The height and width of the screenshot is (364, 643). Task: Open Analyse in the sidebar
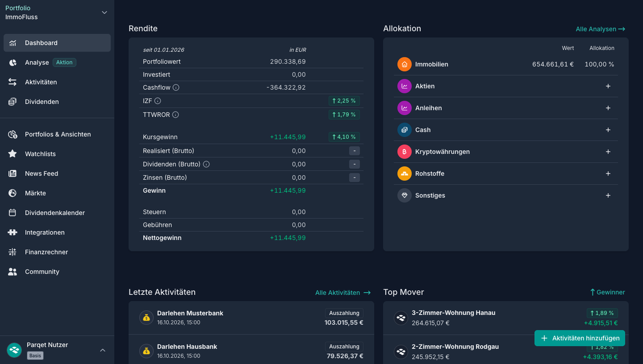coord(57,63)
